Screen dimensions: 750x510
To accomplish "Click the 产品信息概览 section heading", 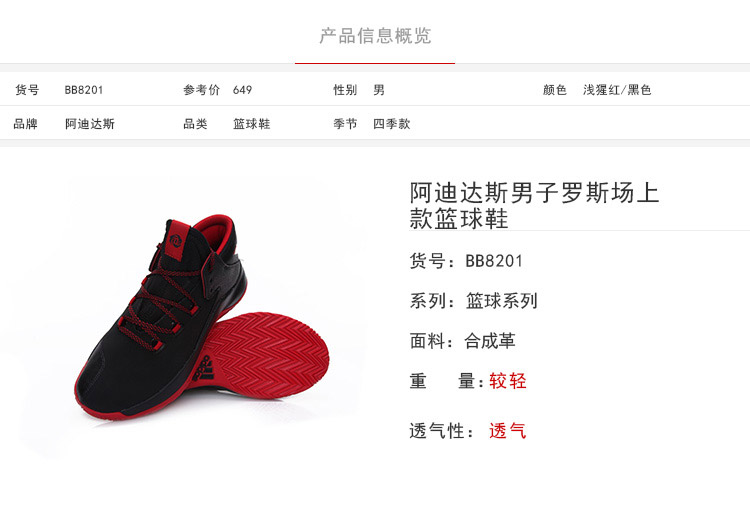I will pyautogui.click(x=375, y=36).
